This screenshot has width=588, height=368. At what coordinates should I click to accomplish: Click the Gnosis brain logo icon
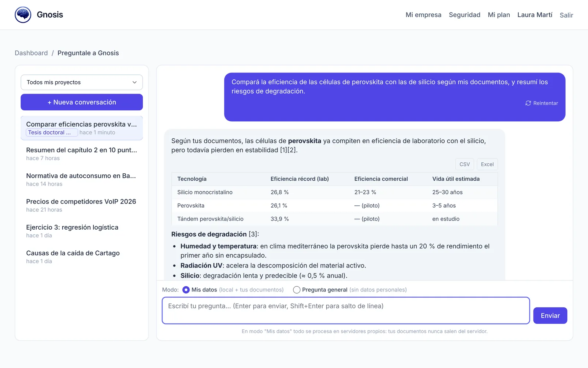pos(23,15)
